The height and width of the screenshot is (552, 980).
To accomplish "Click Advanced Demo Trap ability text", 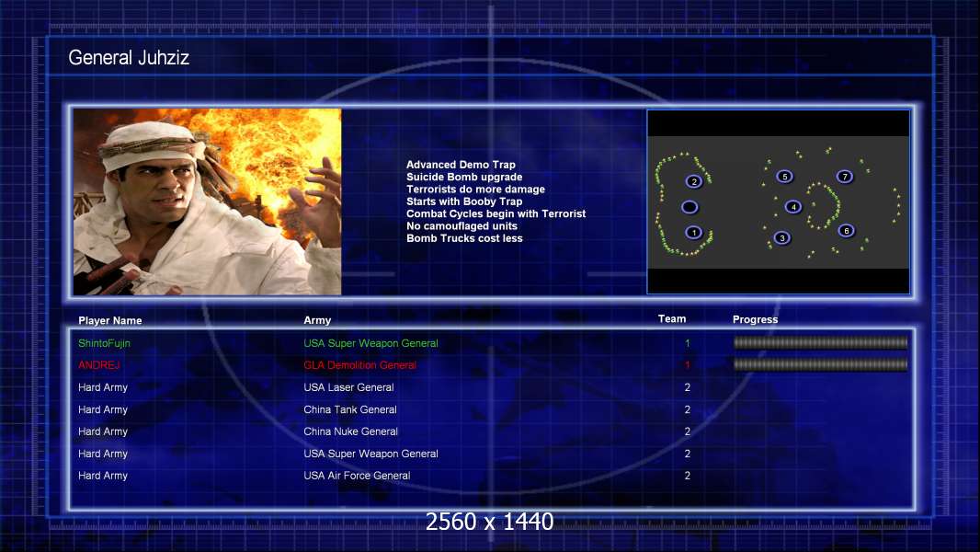I will [462, 165].
